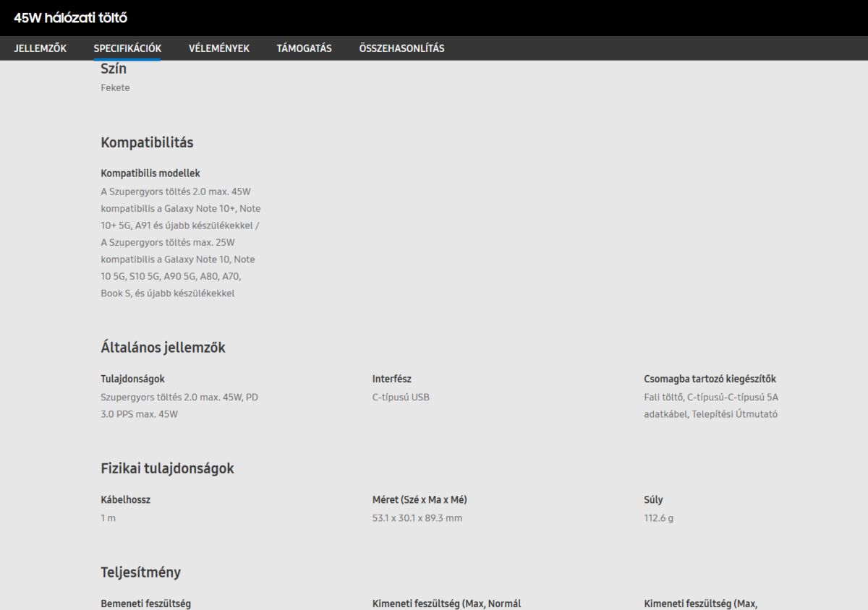Click the Méret (Szé x Ma x Mé) label
The width and height of the screenshot is (868, 610).
tap(425, 499)
